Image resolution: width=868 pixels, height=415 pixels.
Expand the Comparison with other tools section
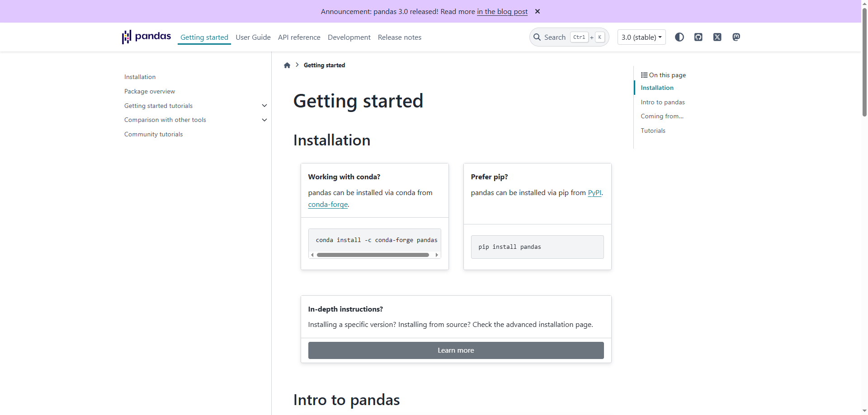[x=264, y=120]
